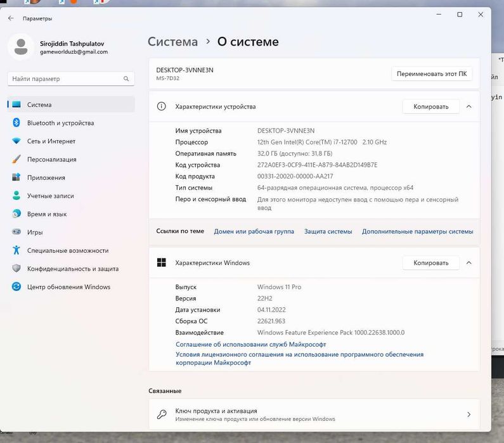
Task: Click version value 22H2
Action: tap(264, 298)
